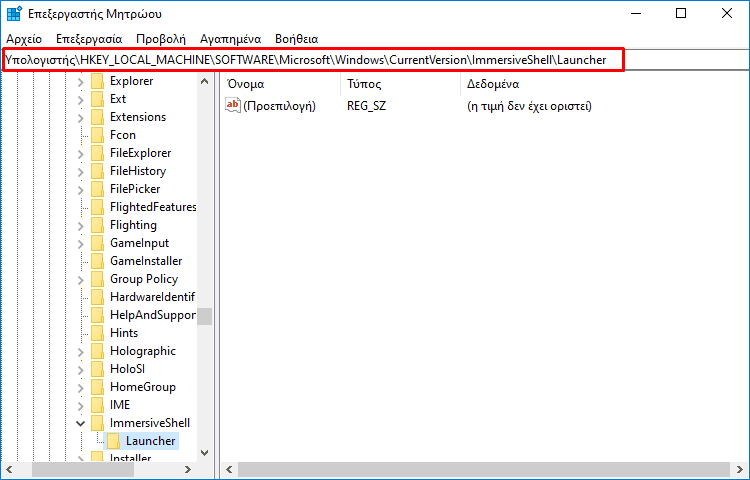This screenshot has height=480, width=750.
Task: Open the Προβολή menu
Action: (x=161, y=39)
